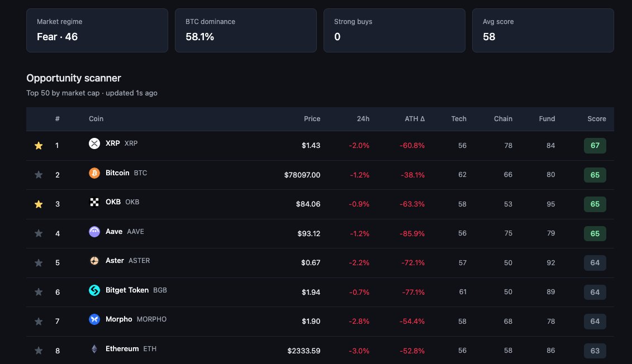Viewport: 632px width, 364px height.
Task: Star the Aave row
Action: pyautogui.click(x=39, y=233)
